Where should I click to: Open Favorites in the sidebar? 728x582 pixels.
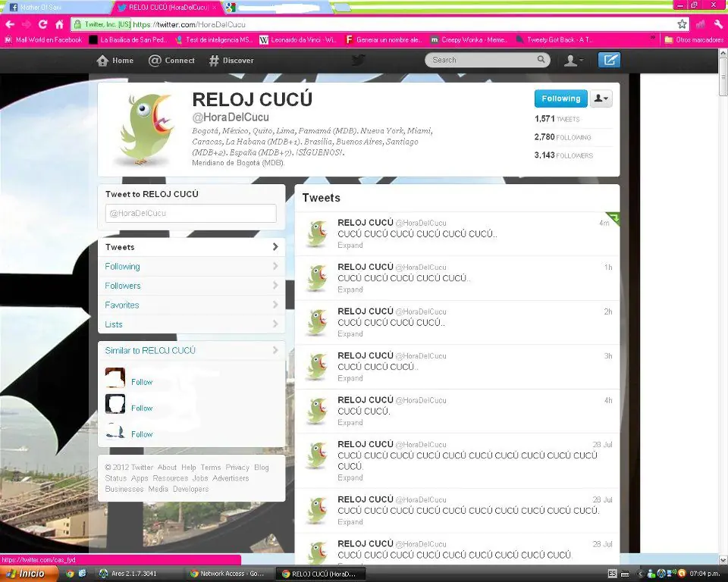(191, 305)
